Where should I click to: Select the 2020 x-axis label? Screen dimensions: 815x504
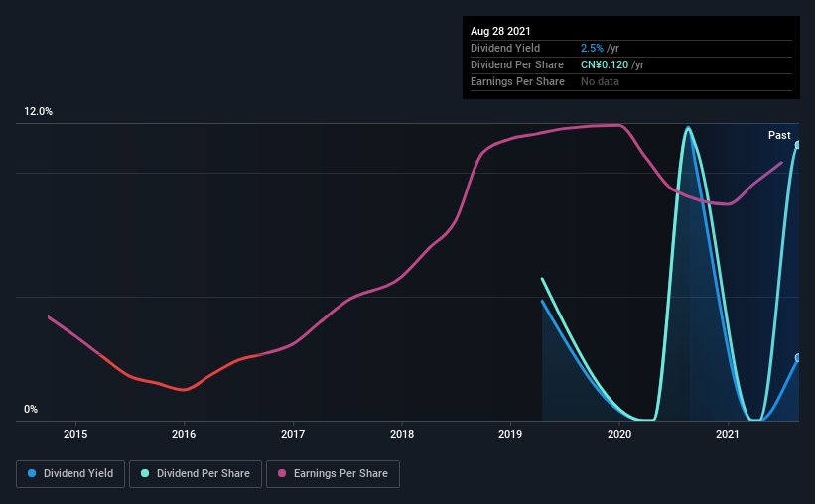pyautogui.click(x=619, y=434)
